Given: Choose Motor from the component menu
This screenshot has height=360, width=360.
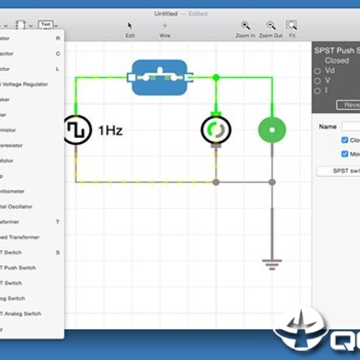Looking at the screenshot, I should [32, 161].
